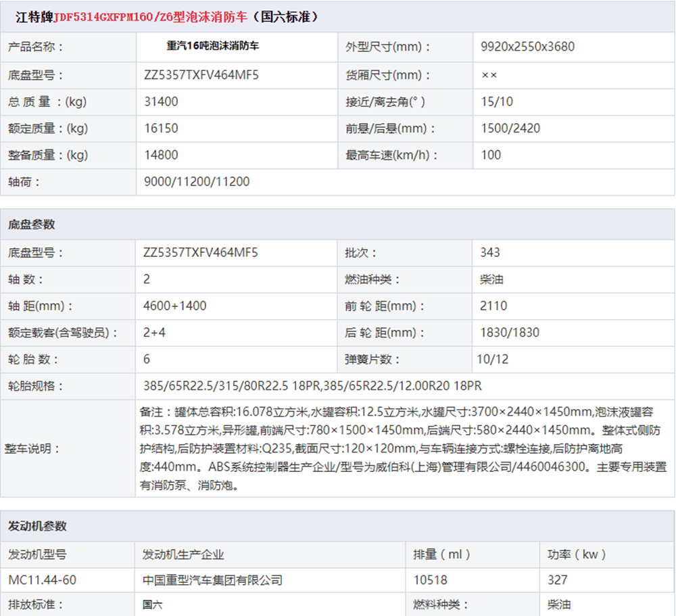Click the 燃料种类 value 柴油 in engine section

pyautogui.click(x=559, y=605)
